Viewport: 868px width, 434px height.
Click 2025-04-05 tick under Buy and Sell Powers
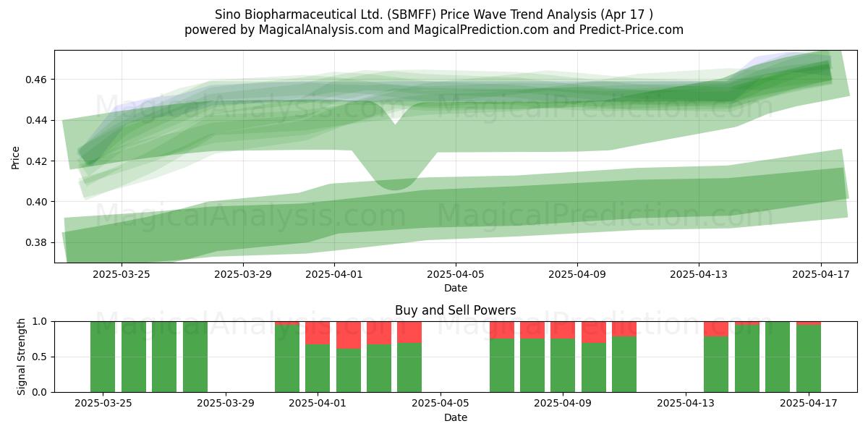point(441,404)
